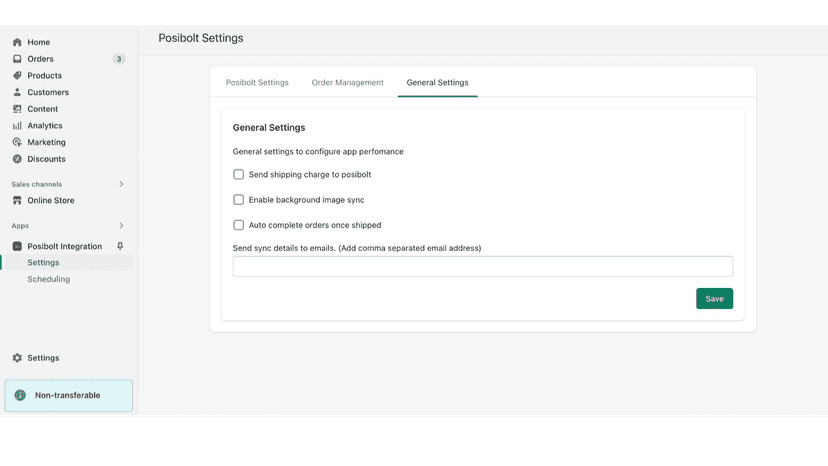Open Discounts in the sidebar
The image size is (828, 466).
[46, 159]
